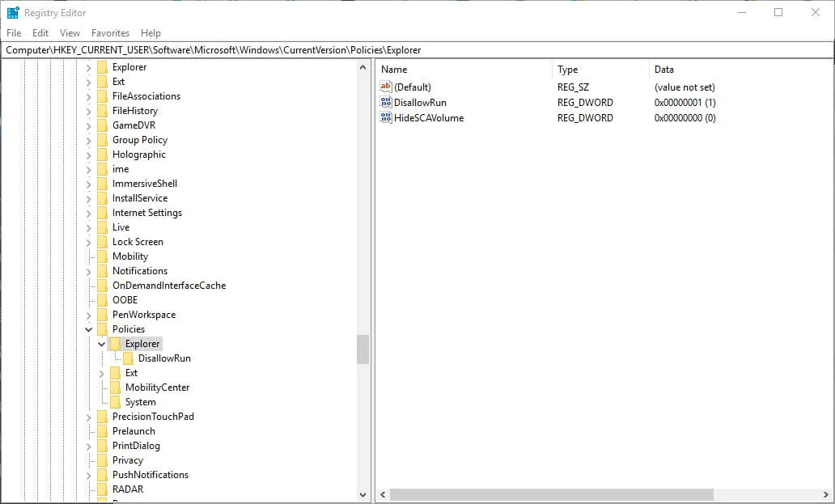835x504 pixels.
Task: Click the ime folder icon
Action: coord(102,169)
